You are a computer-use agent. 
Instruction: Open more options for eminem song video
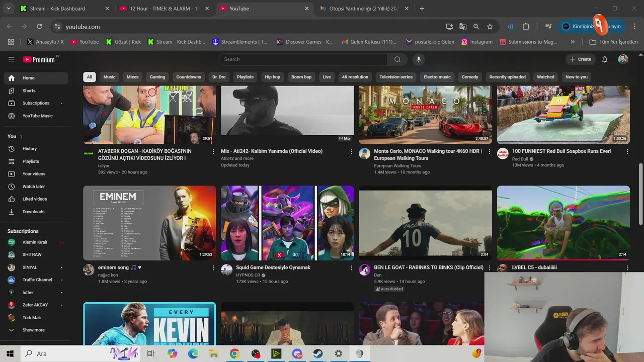213,268
